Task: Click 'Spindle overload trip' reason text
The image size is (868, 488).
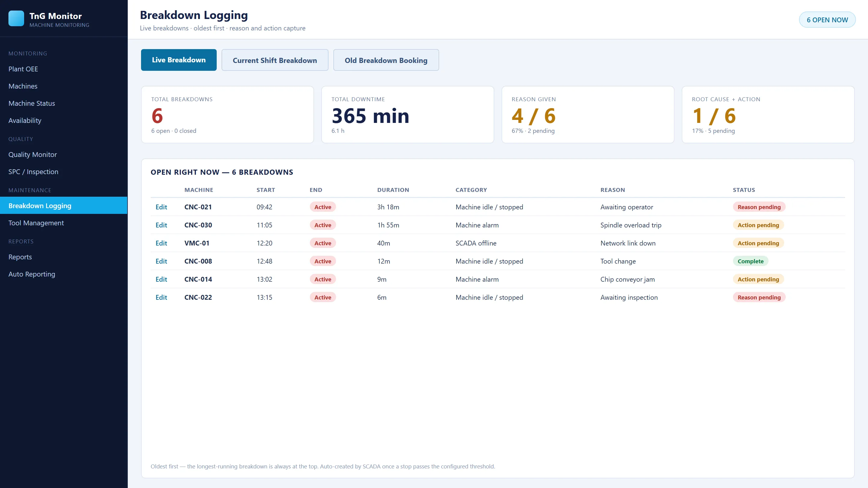Action: click(x=631, y=225)
